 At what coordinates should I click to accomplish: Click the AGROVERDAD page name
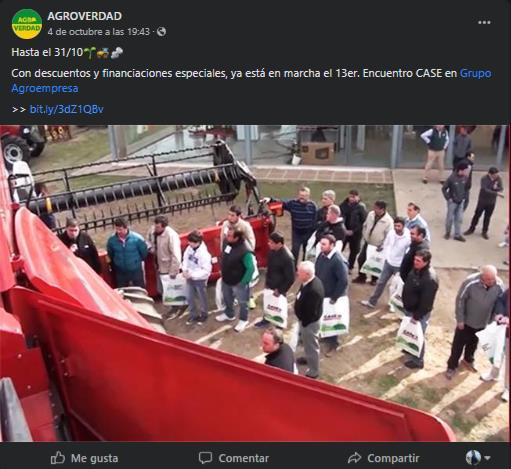[x=84, y=16]
